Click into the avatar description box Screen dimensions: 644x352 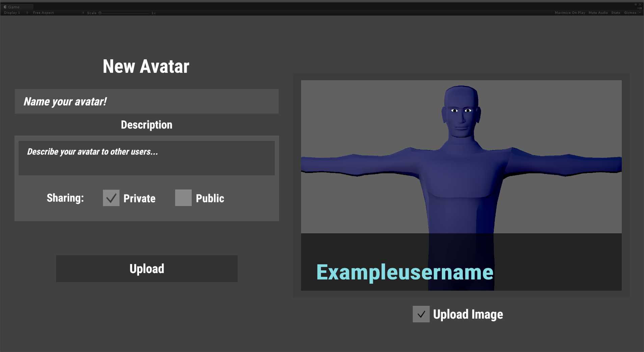point(146,158)
